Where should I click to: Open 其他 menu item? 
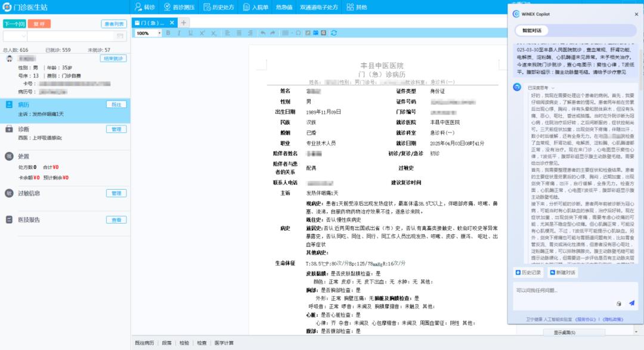coord(357,7)
